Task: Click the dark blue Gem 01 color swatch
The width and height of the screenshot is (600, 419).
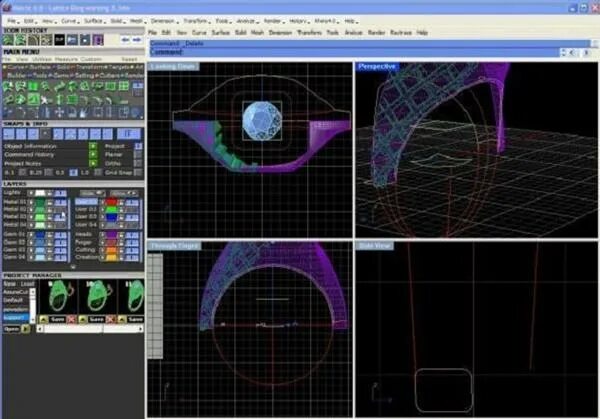Action: coord(40,235)
